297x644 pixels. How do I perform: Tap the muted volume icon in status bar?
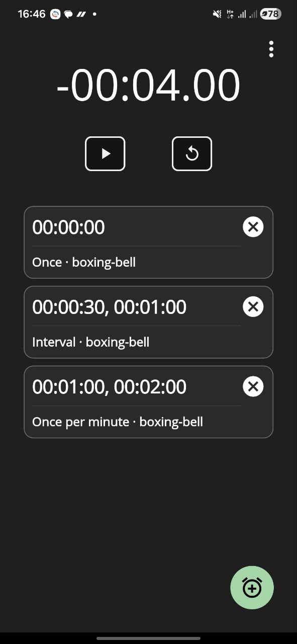(x=216, y=14)
